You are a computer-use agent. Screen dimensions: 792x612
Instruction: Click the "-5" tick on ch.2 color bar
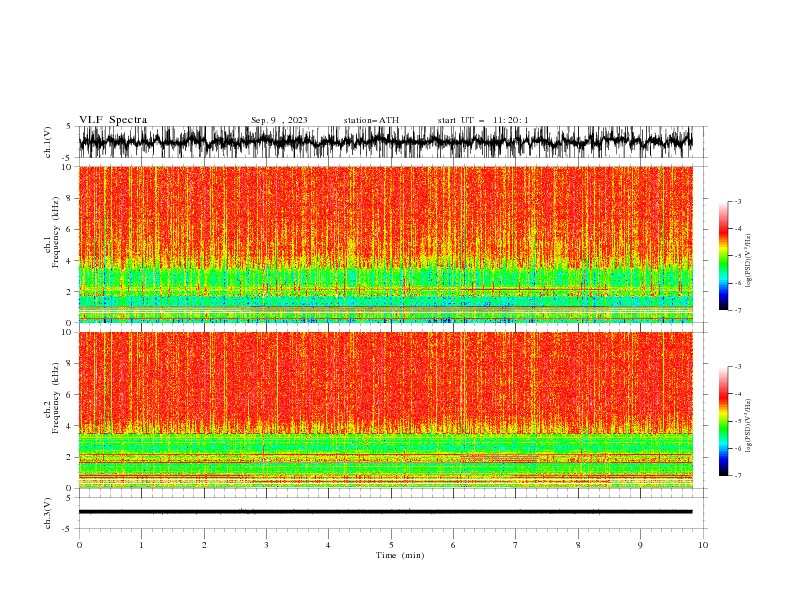pyautogui.click(x=737, y=421)
